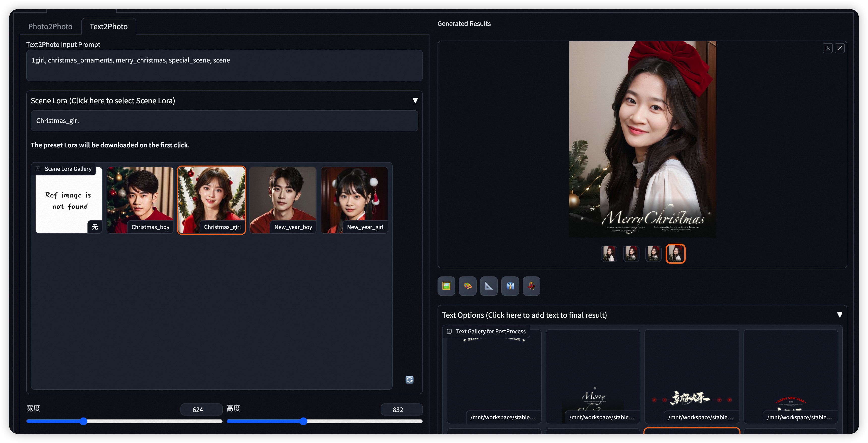The image size is (868, 443).
Task: Click the width (宽度) slider handle
Action: pyautogui.click(x=84, y=421)
